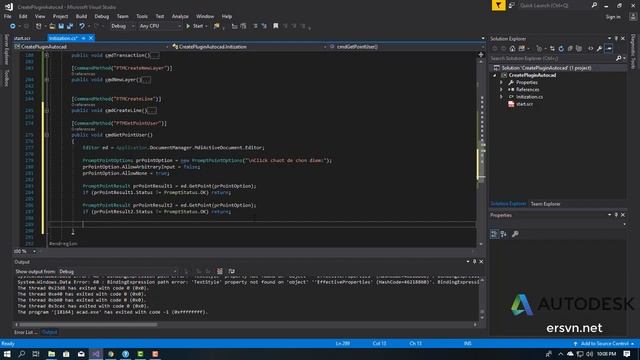The width and height of the screenshot is (640, 360).
Task: Open Windows Start menu
Action: [x=7, y=354]
